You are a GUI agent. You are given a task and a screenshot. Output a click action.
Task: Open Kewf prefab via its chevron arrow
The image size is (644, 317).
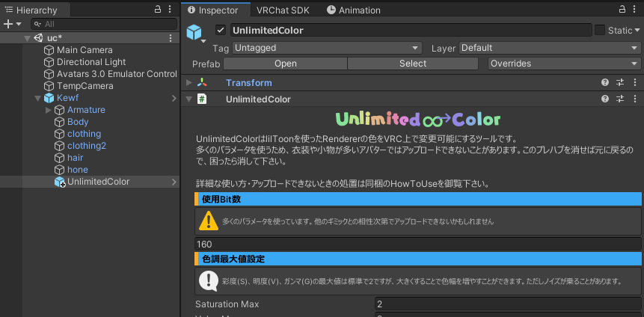(174, 98)
